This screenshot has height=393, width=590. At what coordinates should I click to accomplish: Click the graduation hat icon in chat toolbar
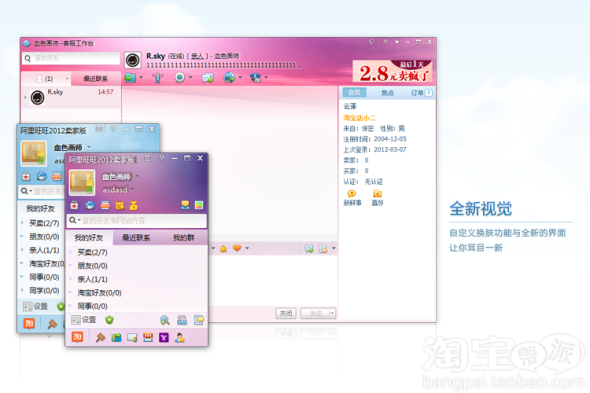coord(256,78)
